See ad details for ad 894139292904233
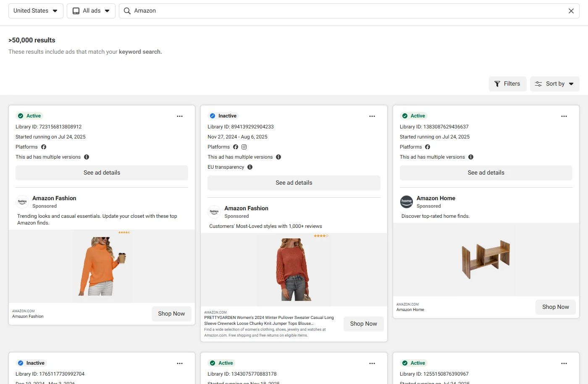Viewport: 588px width, 384px height. pyautogui.click(x=294, y=183)
